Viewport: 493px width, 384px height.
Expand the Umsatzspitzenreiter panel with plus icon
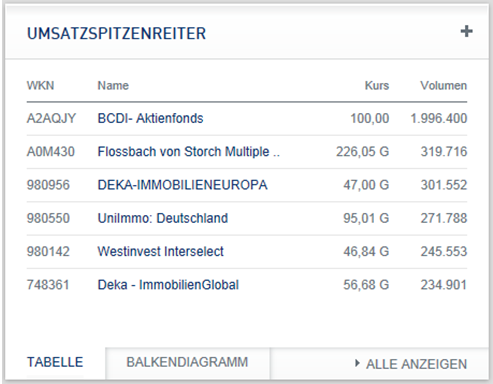click(x=466, y=32)
